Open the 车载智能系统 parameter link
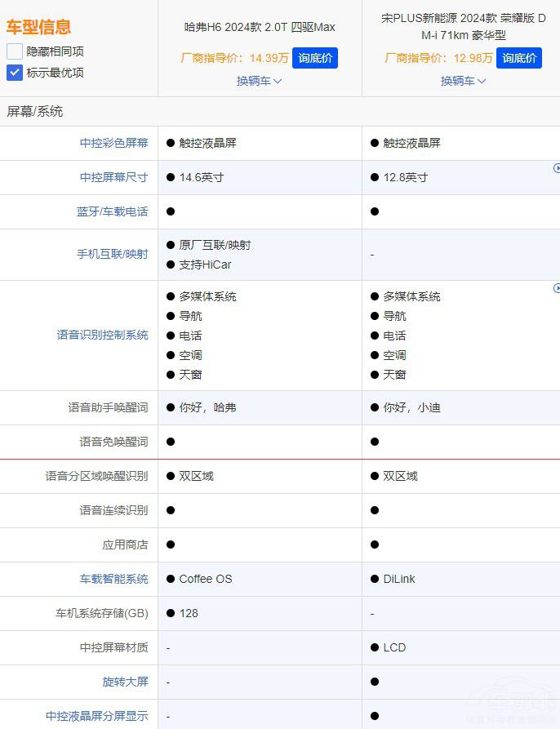 (x=113, y=579)
